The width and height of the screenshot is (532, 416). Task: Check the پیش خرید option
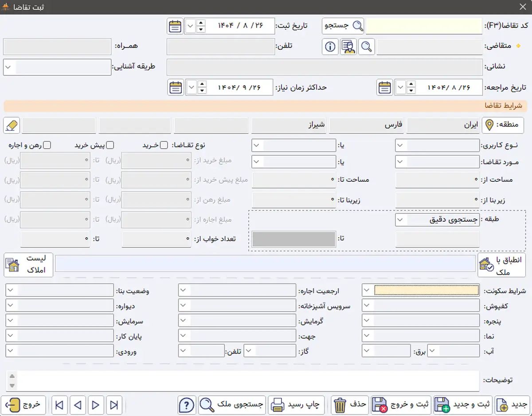tap(110, 145)
